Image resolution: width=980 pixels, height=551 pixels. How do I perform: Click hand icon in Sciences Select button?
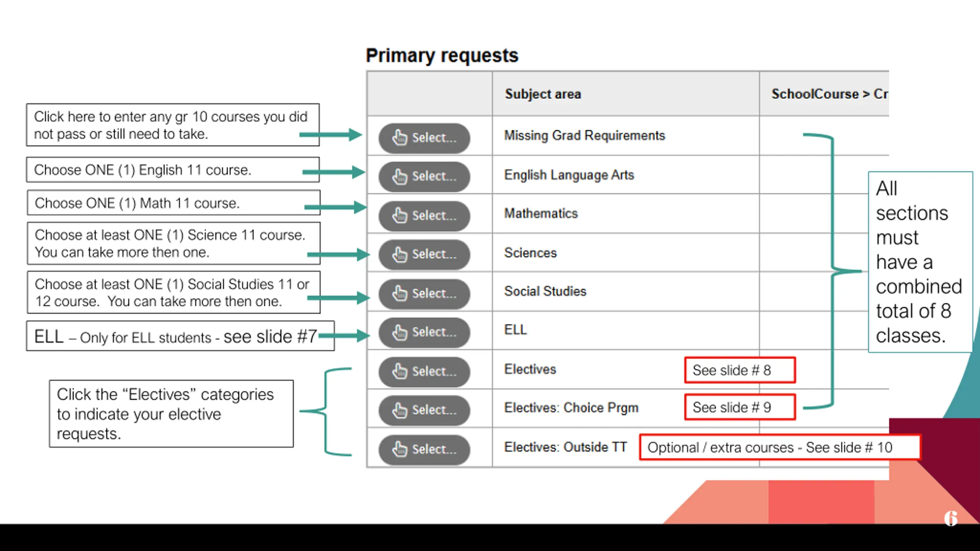click(x=400, y=254)
